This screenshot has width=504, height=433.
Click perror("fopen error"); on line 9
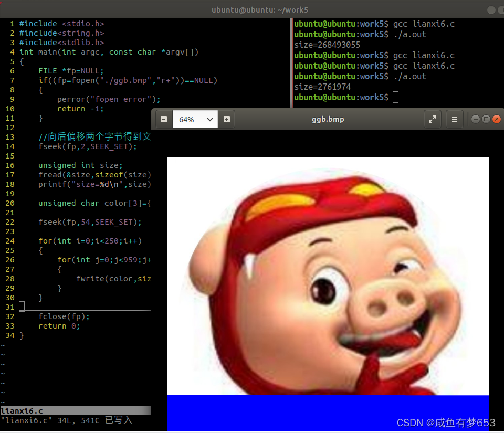[109, 99]
